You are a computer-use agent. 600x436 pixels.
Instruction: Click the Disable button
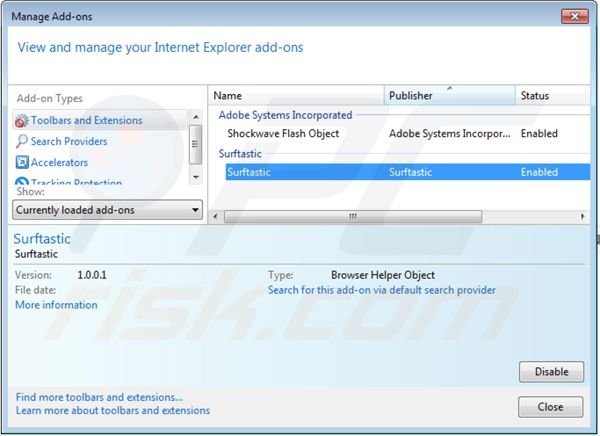click(551, 371)
